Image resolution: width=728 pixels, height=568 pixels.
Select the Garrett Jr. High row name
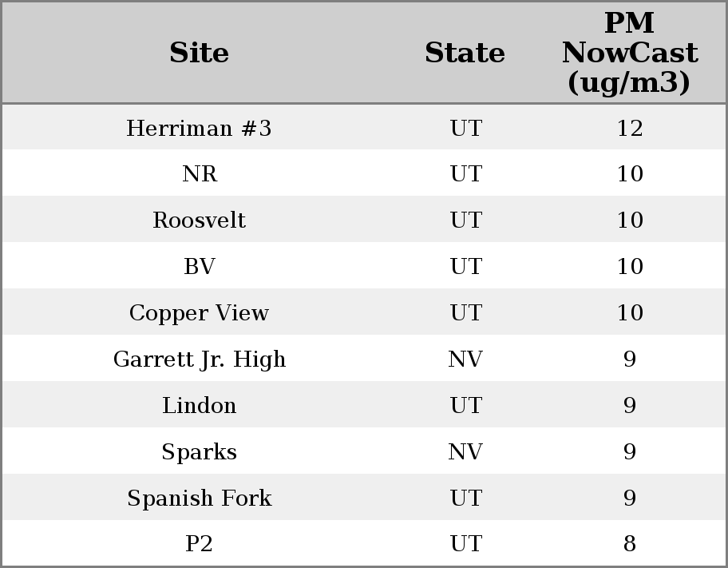(199, 359)
